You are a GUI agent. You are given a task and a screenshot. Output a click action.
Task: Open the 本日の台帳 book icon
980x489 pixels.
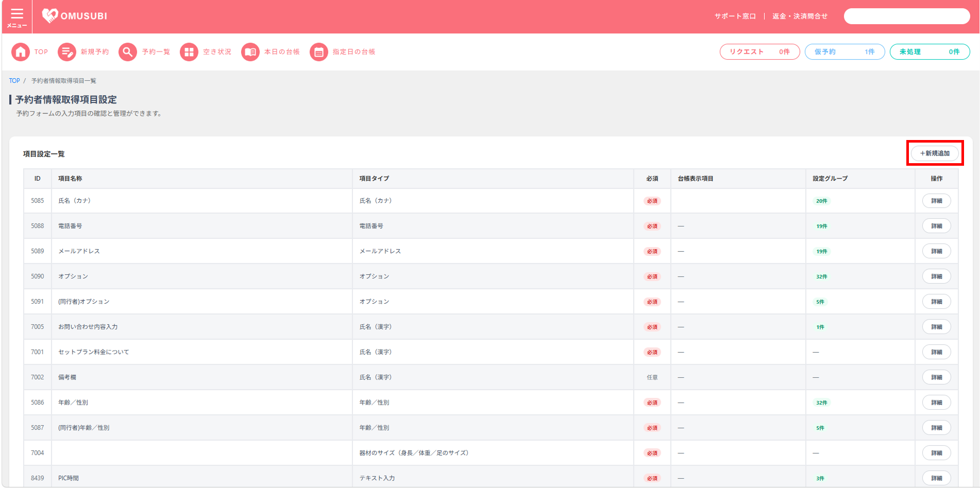[x=250, y=52]
